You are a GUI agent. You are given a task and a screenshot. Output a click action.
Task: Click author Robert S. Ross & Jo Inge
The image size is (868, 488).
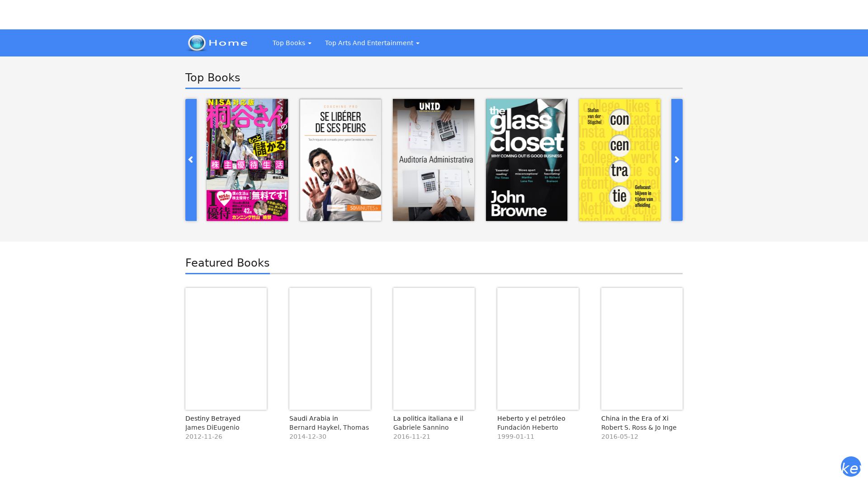click(639, 427)
